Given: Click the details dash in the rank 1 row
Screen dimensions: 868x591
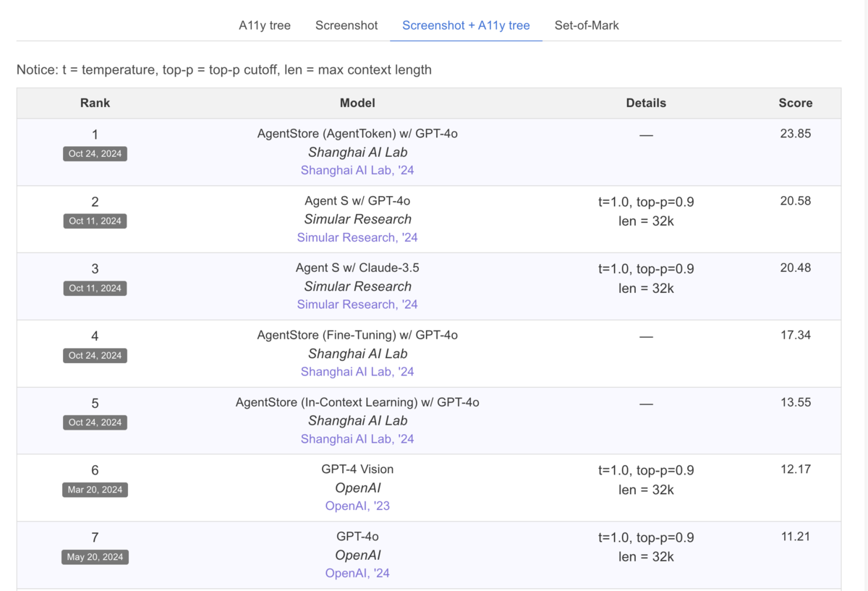Looking at the screenshot, I should click(x=646, y=135).
